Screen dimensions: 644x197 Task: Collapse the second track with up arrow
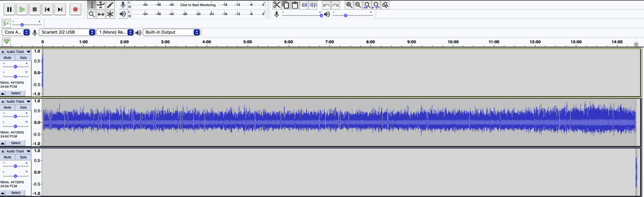pyautogui.click(x=3, y=143)
